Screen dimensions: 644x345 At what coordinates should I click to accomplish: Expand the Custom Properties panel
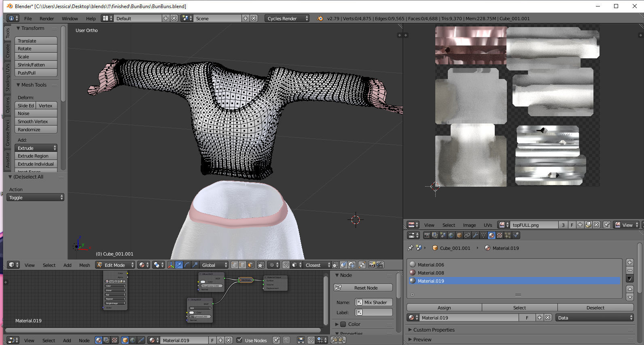coord(434,330)
